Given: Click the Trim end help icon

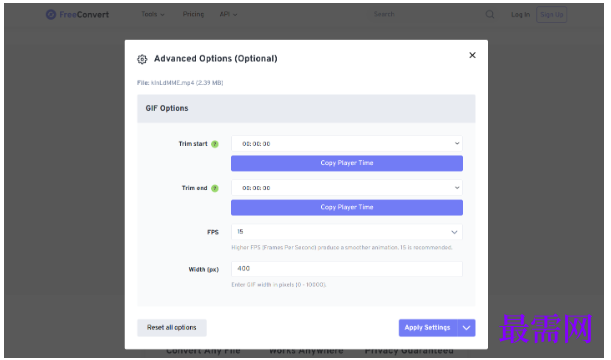Looking at the screenshot, I should click(x=215, y=188).
